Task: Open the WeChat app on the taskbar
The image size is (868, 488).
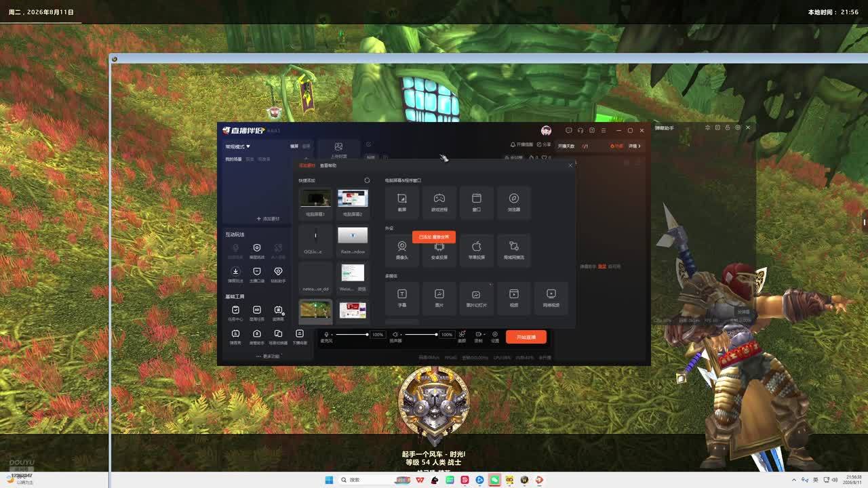Action: coord(495,480)
